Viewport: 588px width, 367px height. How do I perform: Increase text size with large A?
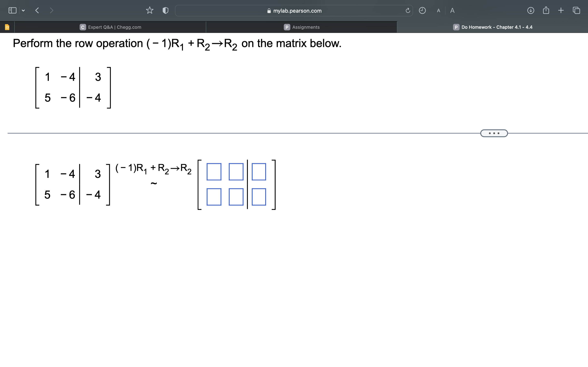[x=452, y=10]
